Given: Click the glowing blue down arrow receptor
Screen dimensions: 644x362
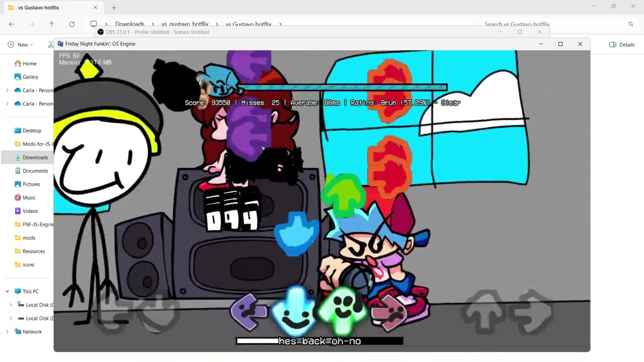Looking at the screenshot, I should tap(295, 312).
